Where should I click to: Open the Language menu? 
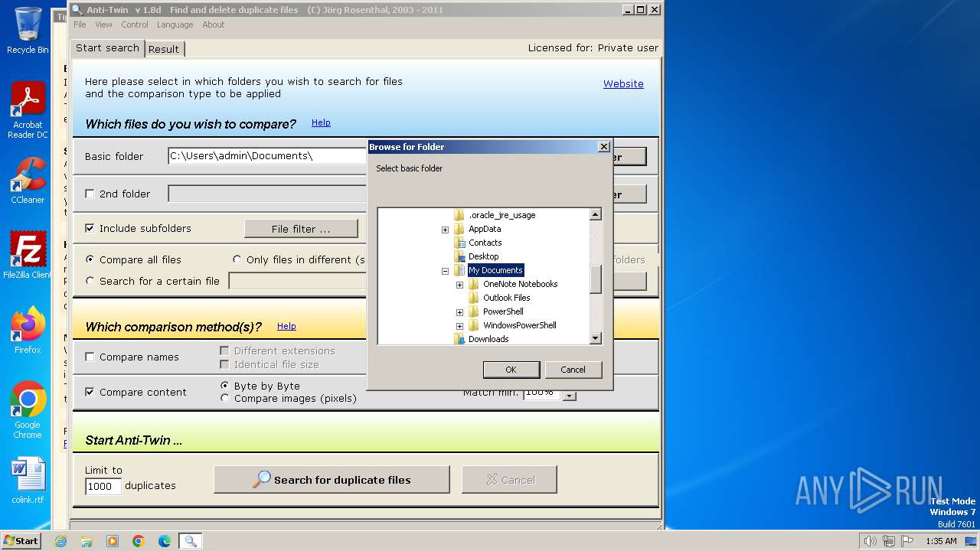175,24
